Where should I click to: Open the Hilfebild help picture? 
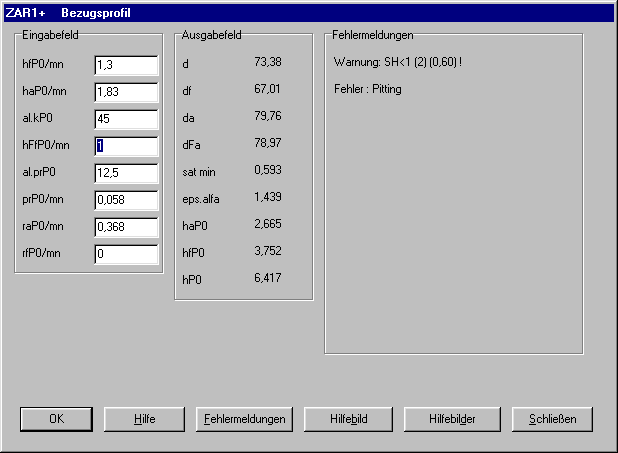(x=347, y=418)
